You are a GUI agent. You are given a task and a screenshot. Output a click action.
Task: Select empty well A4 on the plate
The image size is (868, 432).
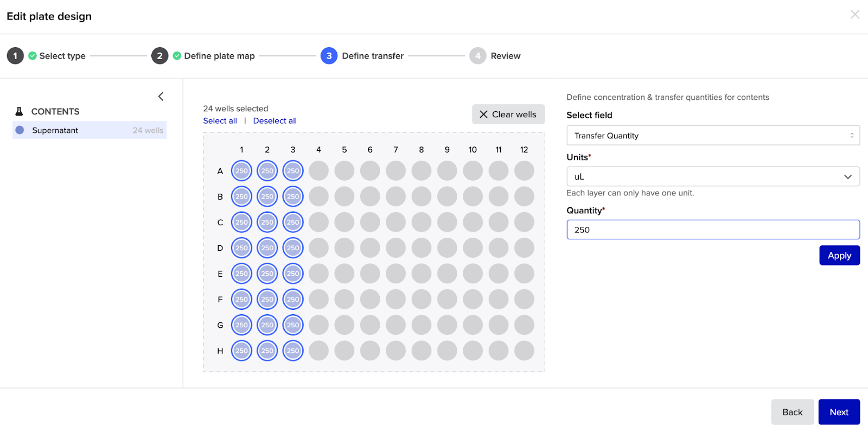318,171
